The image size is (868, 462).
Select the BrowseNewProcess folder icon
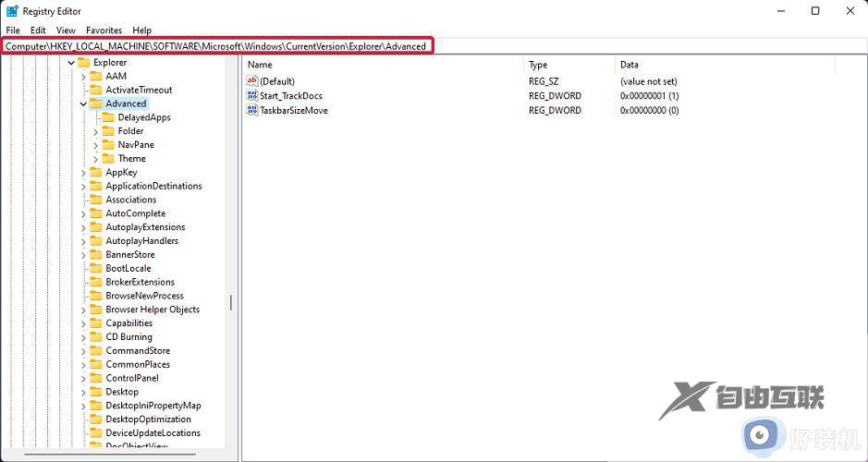(x=96, y=296)
